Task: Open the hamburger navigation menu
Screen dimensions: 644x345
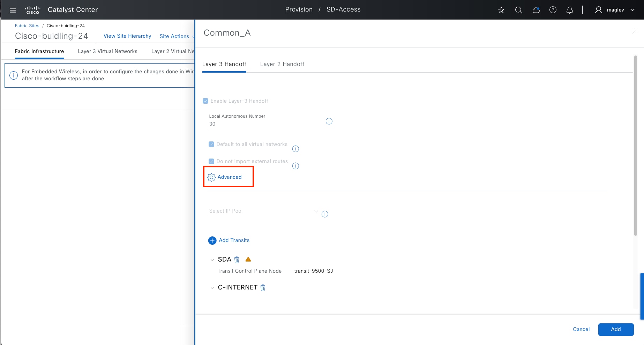Action: click(x=13, y=10)
